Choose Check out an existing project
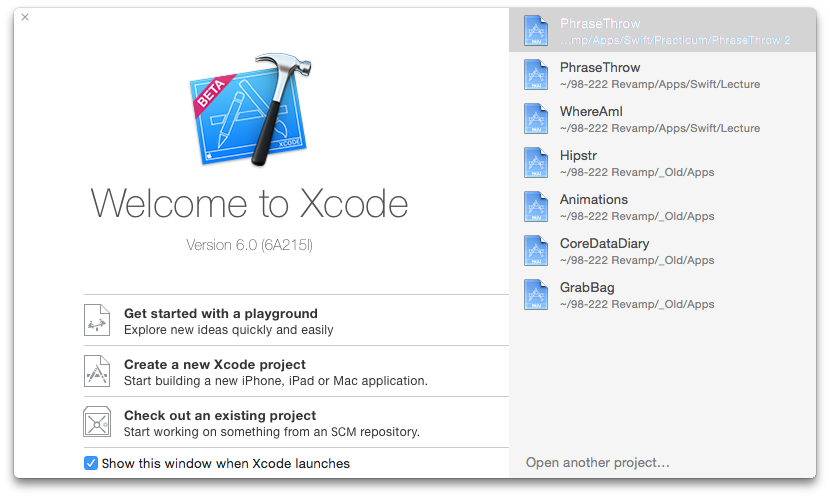Image resolution: width=830 pixels, height=498 pixels. click(x=296, y=422)
